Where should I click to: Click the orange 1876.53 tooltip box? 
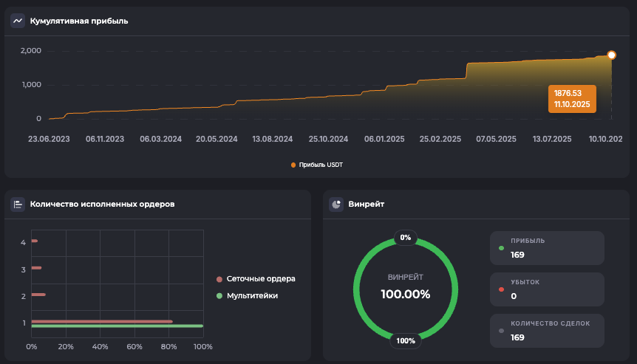click(571, 99)
